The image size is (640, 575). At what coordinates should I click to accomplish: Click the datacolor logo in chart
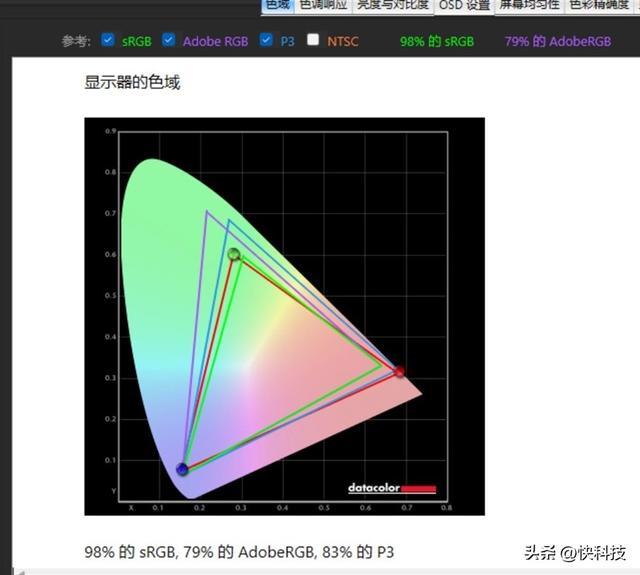tap(392, 488)
